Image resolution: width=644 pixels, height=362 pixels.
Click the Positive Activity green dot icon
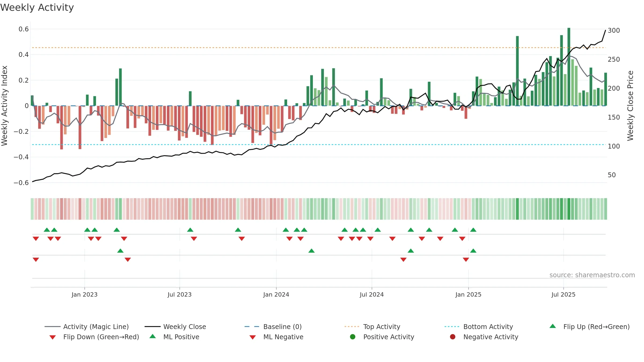[x=353, y=337]
